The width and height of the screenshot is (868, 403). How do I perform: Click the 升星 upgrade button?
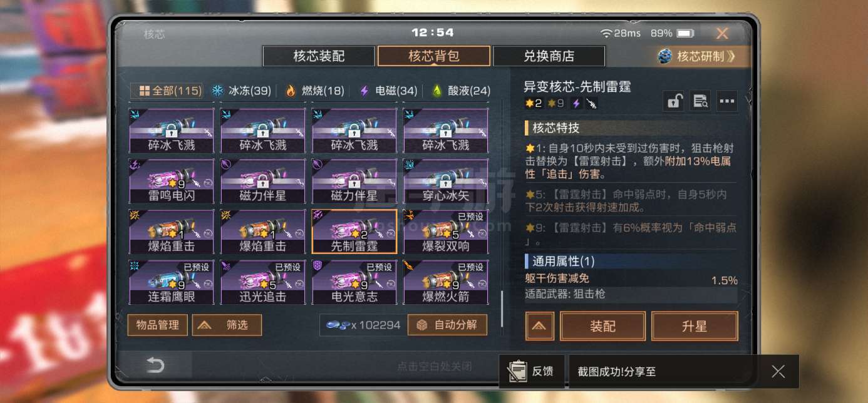(695, 326)
